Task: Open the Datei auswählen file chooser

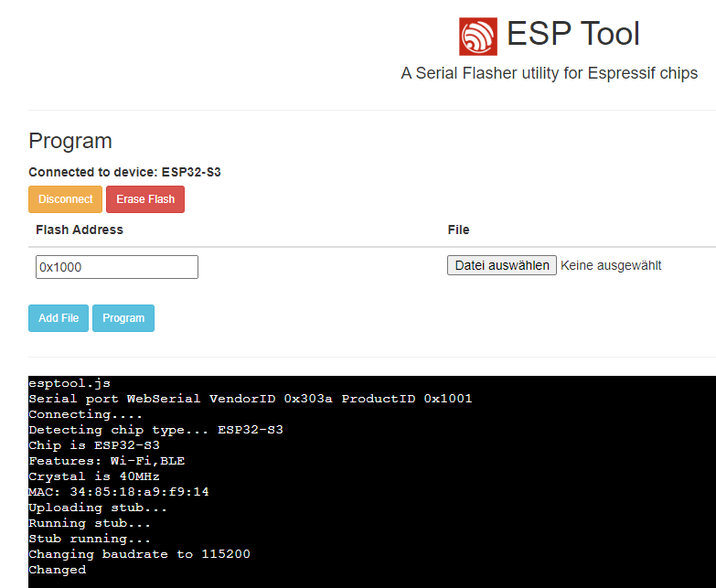Action: point(502,265)
